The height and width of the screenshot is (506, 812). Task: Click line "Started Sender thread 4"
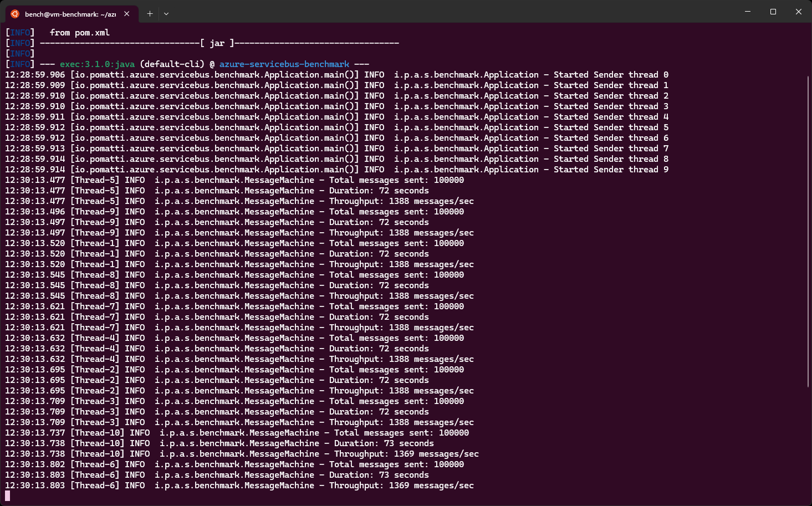[x=336, y=117]
